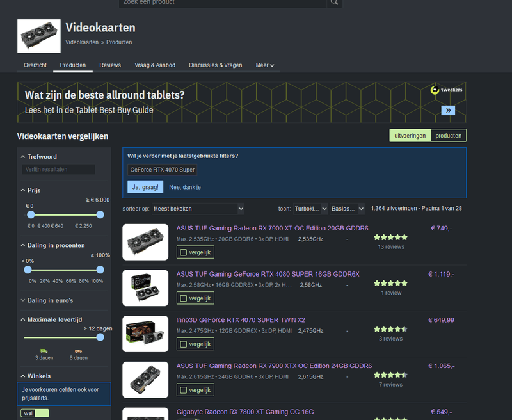Click five-star rating of RX 7900 XT
Image resolution: width=512 pixels, height=420 pixels.
[x=390, y=238]
